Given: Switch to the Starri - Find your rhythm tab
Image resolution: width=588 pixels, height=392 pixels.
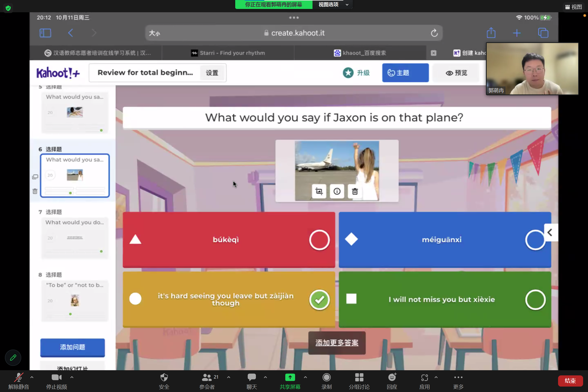Looking at the screenshot, I should tap(228, 53).
